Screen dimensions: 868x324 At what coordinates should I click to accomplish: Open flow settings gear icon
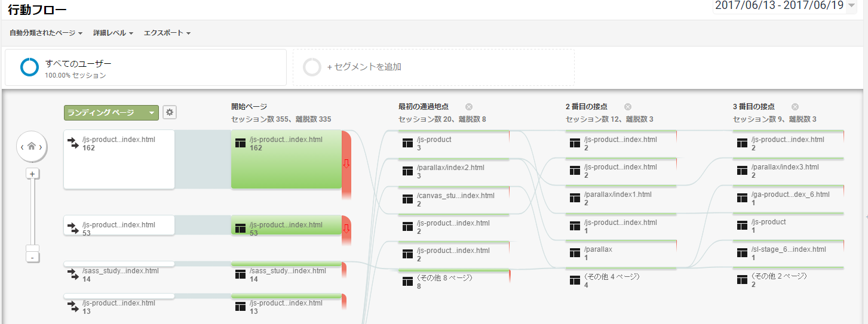[170, 112]
